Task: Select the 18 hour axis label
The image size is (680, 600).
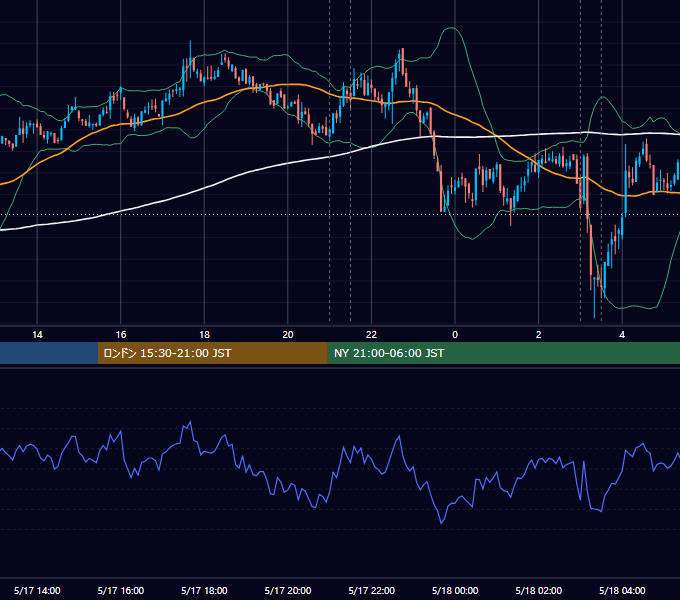Action: [x=204, y=335]
